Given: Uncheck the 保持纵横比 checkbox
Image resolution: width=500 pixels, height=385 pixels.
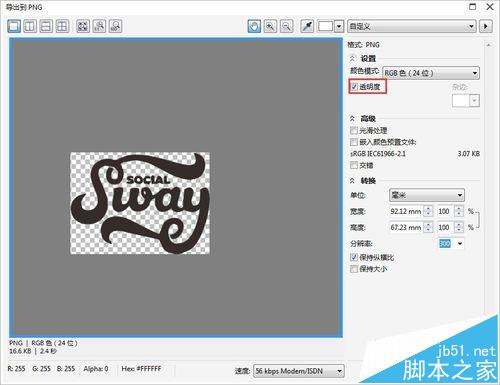Looking at the screenshot, I should tap(354, 257).
